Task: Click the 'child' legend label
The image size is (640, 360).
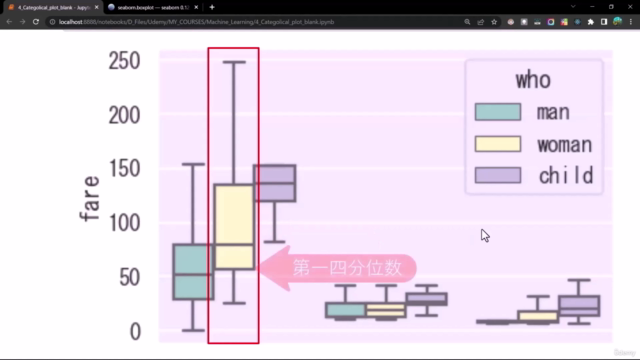Action: (566, 176)
